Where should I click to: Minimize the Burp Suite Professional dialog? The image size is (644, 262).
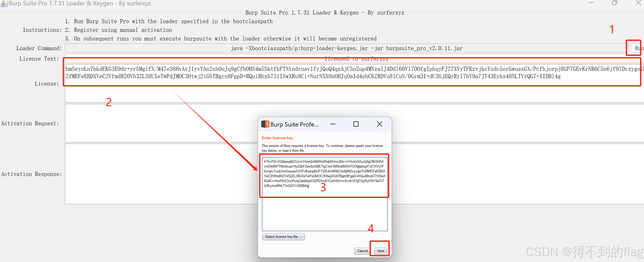pos(333,124)
